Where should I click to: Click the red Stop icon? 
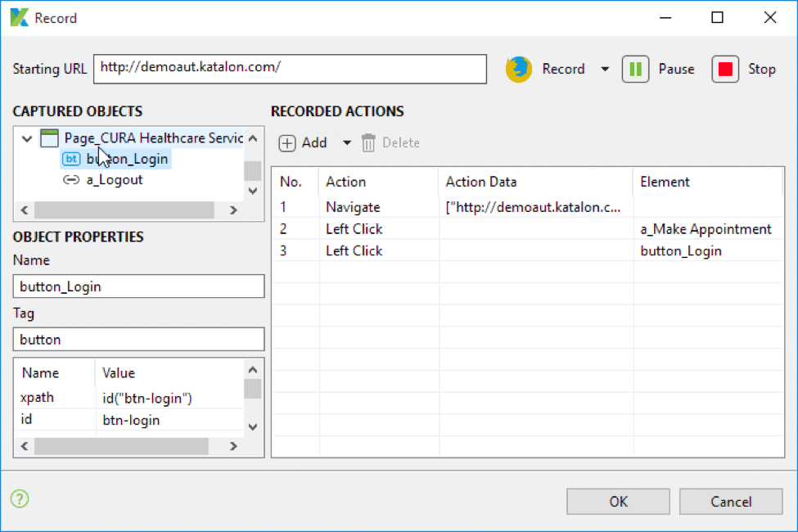(724, 69)
